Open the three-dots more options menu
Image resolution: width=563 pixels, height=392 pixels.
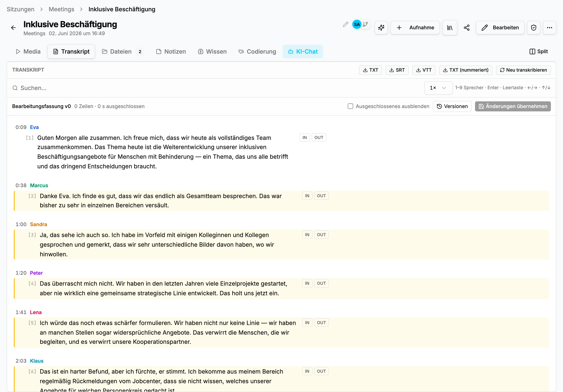550,28
